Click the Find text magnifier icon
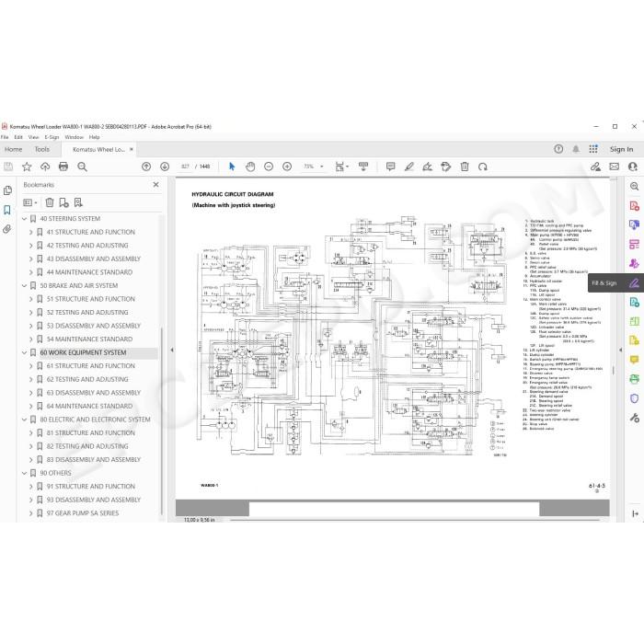Screen dimensions: 644x644 click(x=82, y=167)
